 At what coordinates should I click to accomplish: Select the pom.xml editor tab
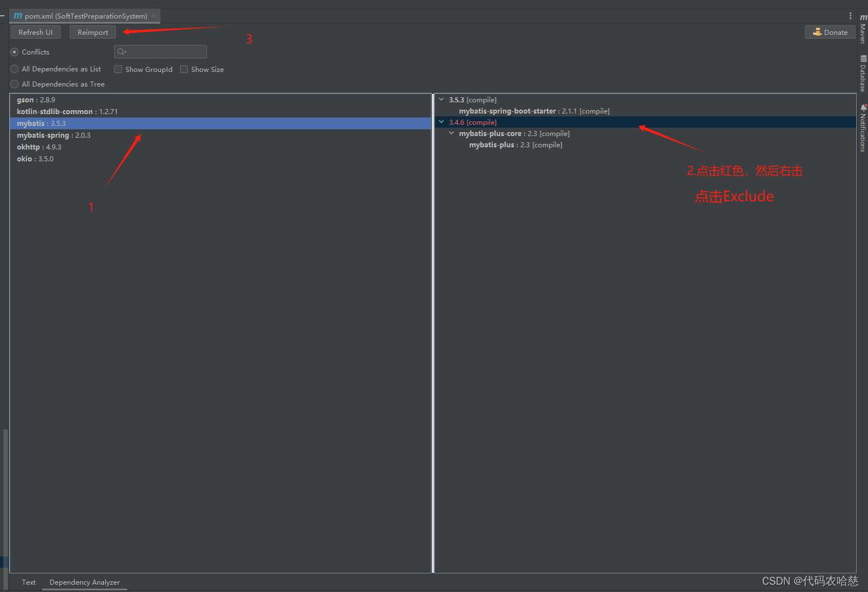click(x=85, y=16)
